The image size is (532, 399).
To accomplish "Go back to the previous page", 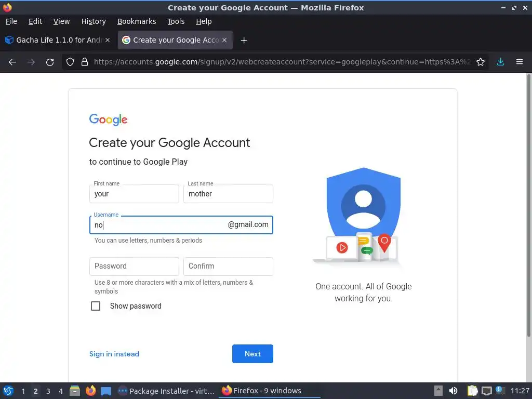I will tap(12, 62).
